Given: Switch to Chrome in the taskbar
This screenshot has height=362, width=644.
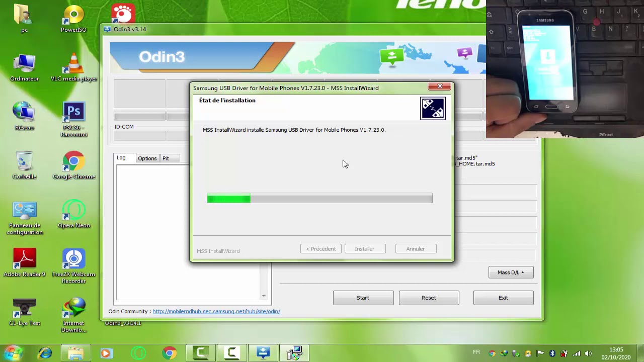Looking at the screenshot, I should coord(170,353).
